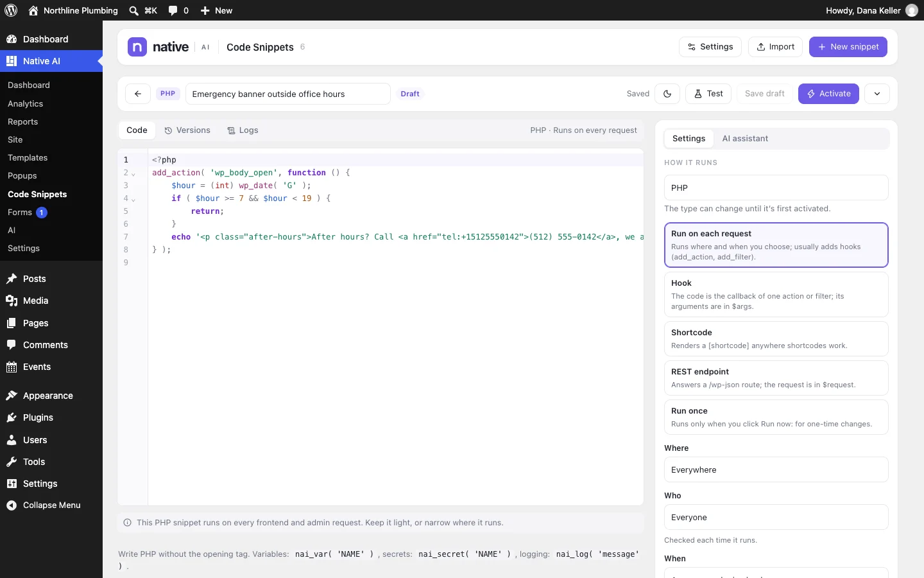Collapse code fold arrow on line 4
Screen dimensions: 924x578
[x=133, y=199]
